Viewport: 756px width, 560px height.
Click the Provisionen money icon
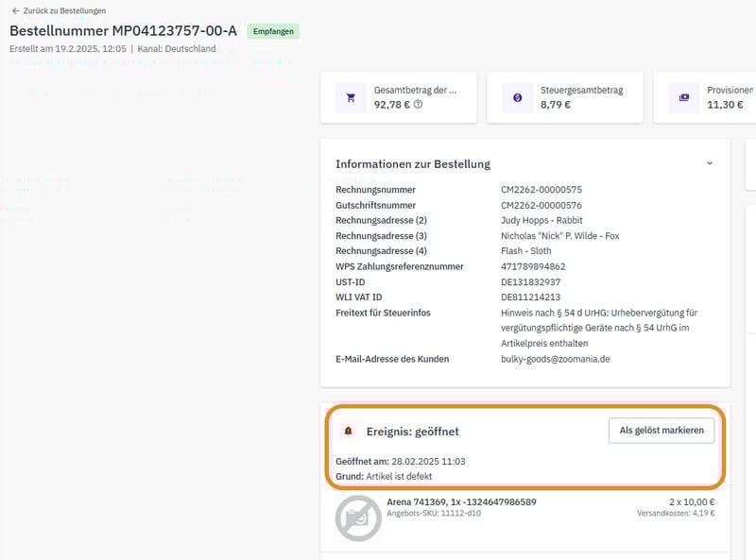coord(683,97)
